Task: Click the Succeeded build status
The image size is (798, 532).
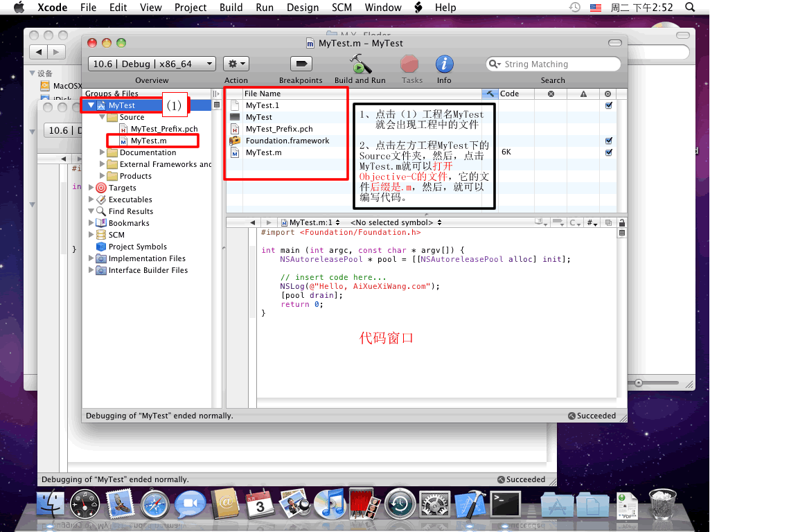Action: (x=592, y=416)
